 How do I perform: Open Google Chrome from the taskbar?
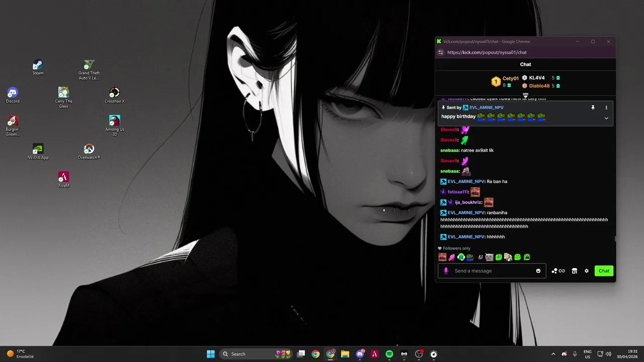(x=315, y=354)
